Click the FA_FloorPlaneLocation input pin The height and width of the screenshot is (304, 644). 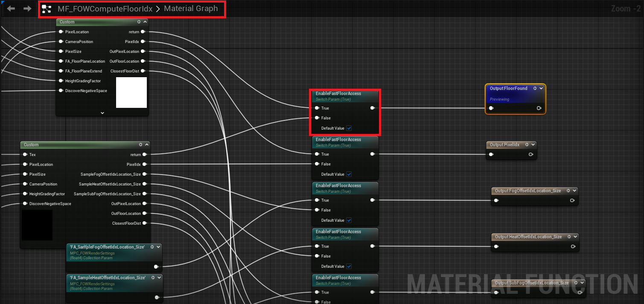pos(61,61)
